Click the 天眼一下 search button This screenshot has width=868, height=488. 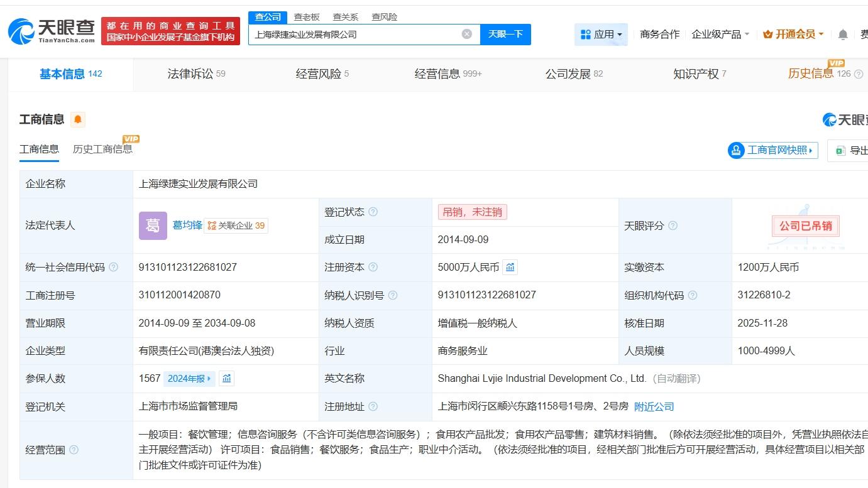(506, 35)
